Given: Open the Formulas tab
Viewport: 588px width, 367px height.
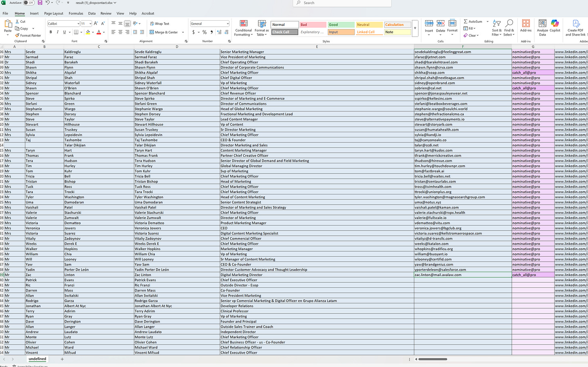Looking at the screenshot, I should point(76,13).
